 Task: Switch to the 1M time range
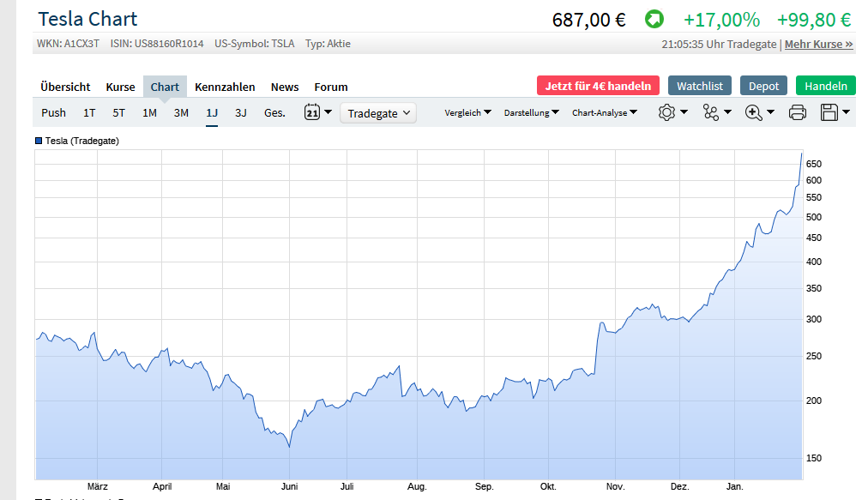(148, 112)
